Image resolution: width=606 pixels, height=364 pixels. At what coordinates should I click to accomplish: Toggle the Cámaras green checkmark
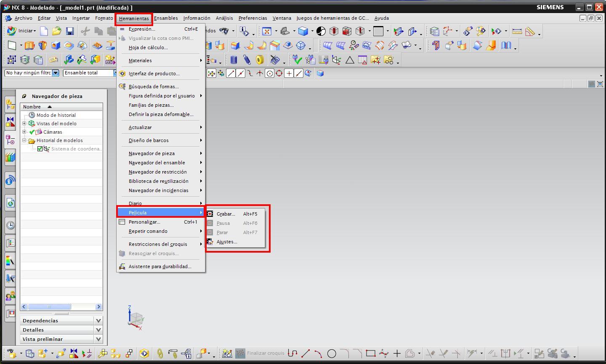32,132
